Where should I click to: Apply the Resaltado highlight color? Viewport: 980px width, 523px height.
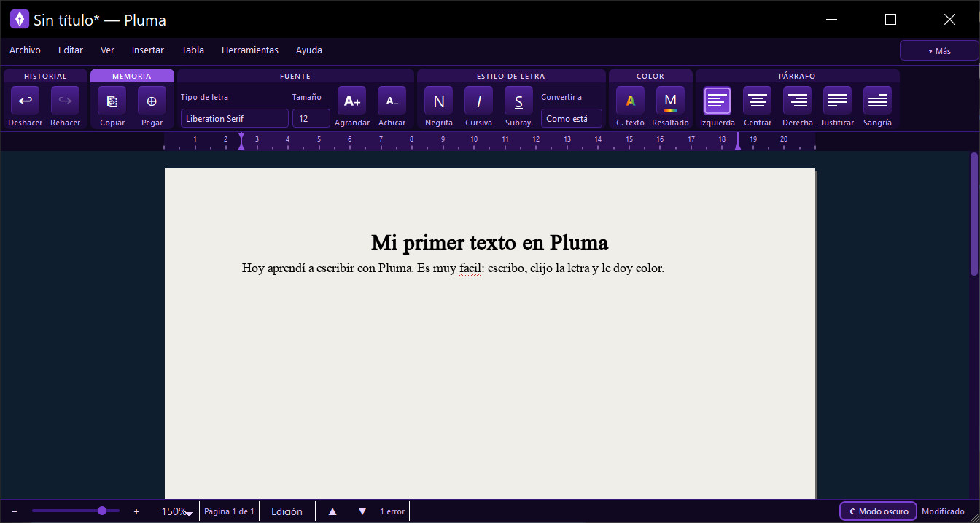(x=670, y=101)
